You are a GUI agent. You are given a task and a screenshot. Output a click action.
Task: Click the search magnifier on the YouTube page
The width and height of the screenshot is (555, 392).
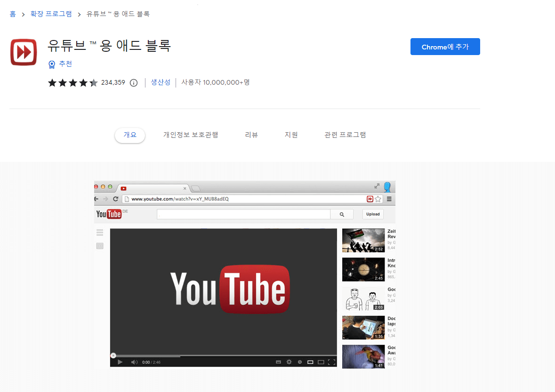pos(342,214)
